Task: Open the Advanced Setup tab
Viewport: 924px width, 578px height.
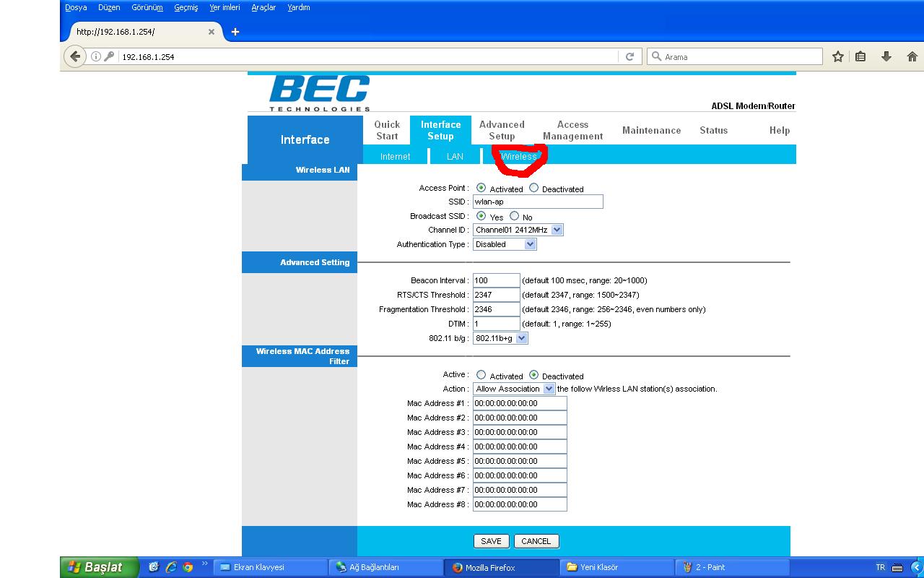Action: point(502,130)
